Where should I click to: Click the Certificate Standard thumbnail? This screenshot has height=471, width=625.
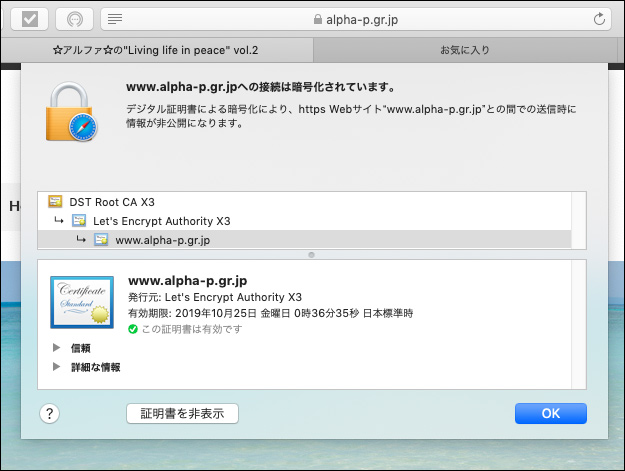click(x=82, y=302)
